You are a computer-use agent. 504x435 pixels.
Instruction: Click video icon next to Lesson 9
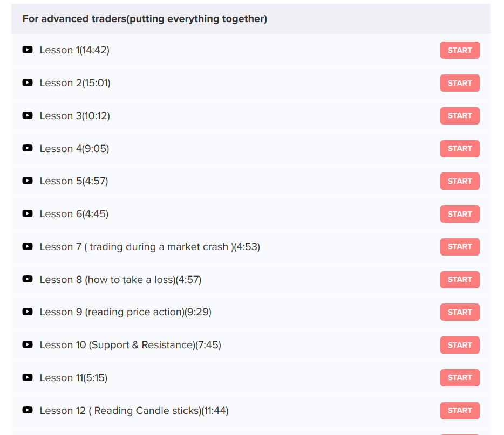pos(28,312)
